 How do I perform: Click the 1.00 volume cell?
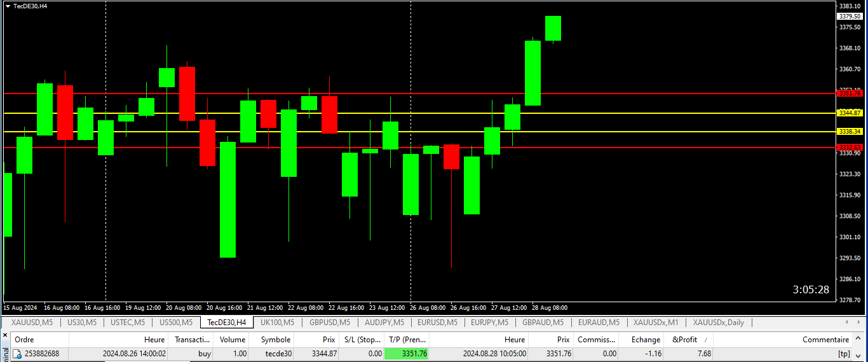pos(240,354)
